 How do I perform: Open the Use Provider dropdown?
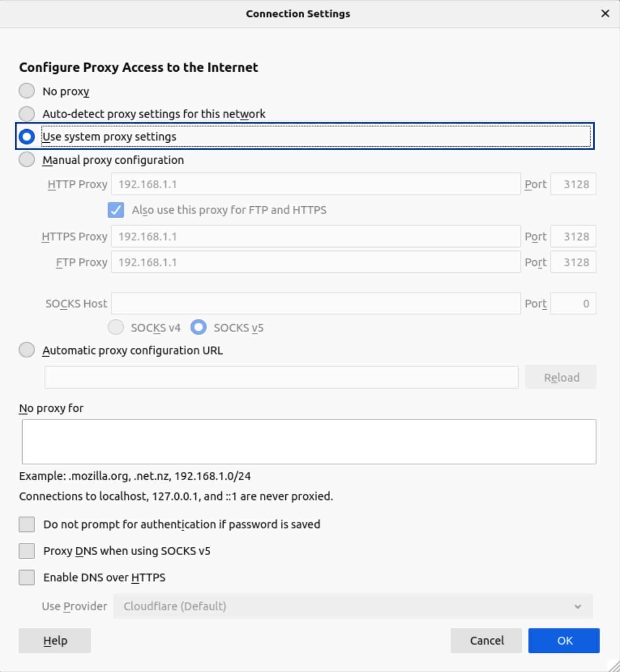(353, 606)
